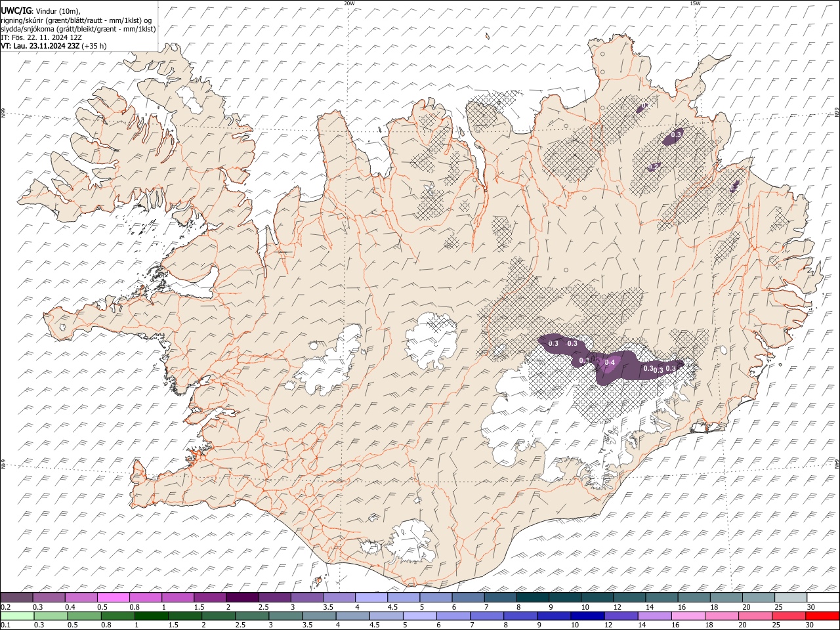Click the 0.4 value in the central purple band

point(609,363)
